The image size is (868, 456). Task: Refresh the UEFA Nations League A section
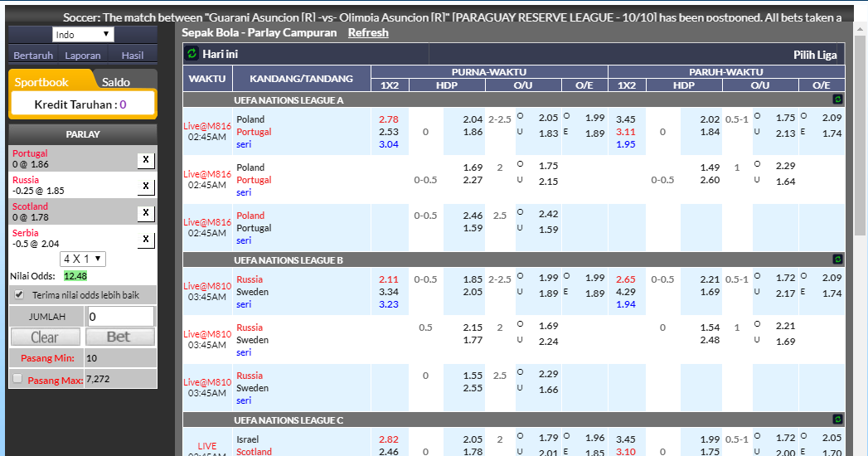(837, 99)
